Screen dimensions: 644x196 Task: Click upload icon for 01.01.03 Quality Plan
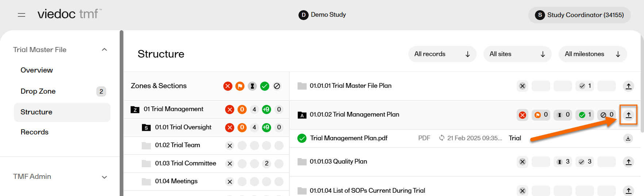pos(628,162)
